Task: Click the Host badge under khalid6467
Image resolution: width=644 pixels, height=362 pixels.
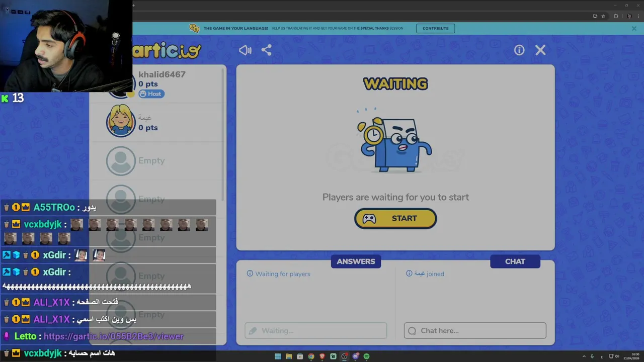Action: coord(151,94)
